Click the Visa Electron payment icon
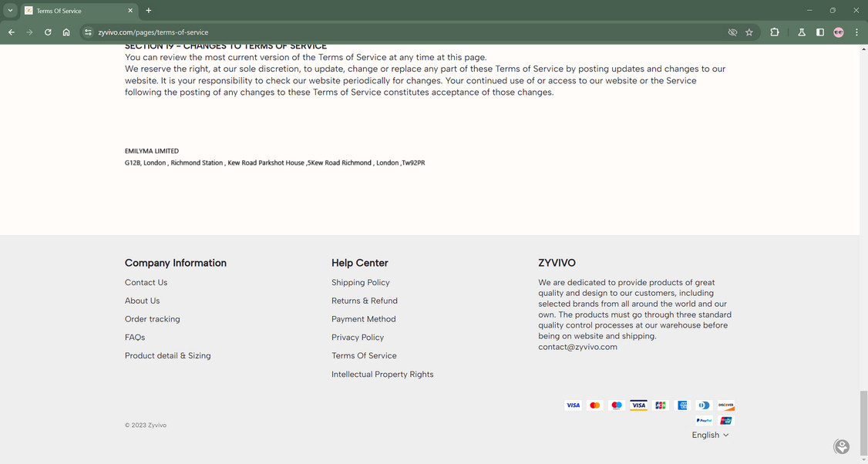Screen dimensions: 868x464 638,405
